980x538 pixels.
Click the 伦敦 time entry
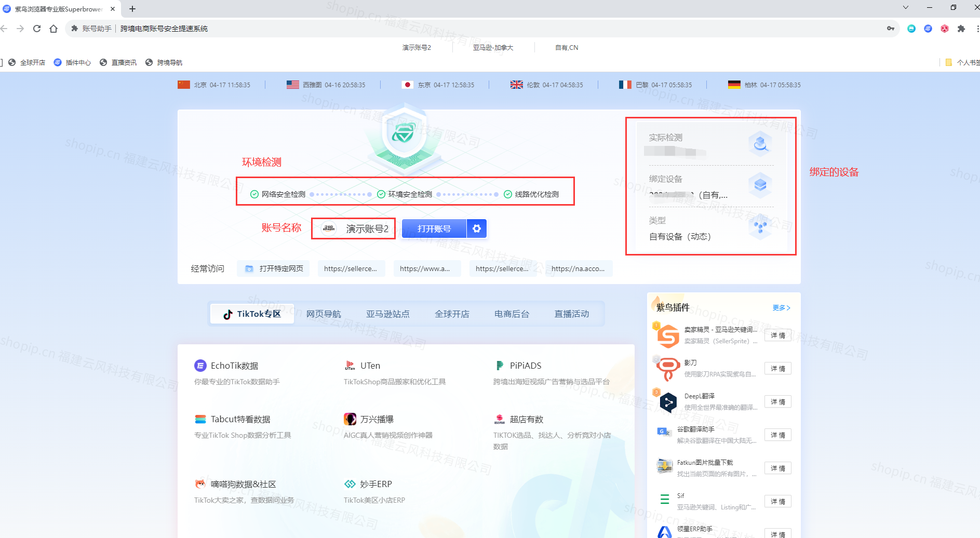546,85
